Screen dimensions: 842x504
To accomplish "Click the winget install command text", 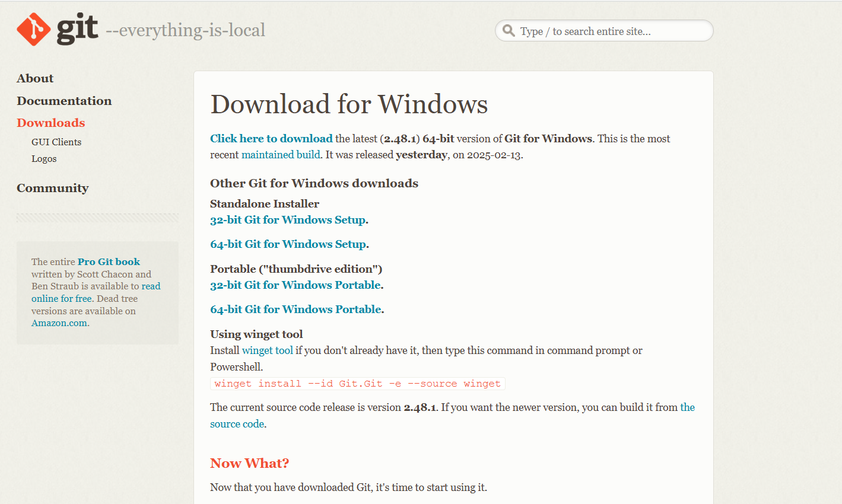I will coord(358,384).
